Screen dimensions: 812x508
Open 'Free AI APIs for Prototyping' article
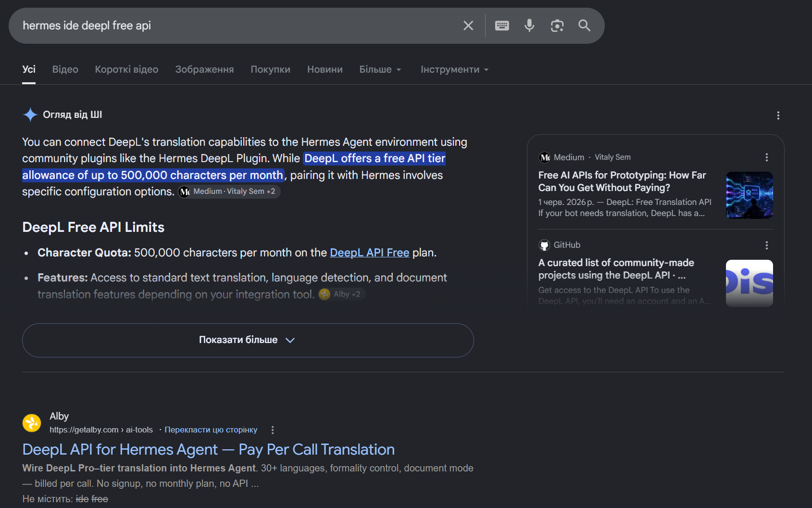pyautogui.click(x=622, y=181)
